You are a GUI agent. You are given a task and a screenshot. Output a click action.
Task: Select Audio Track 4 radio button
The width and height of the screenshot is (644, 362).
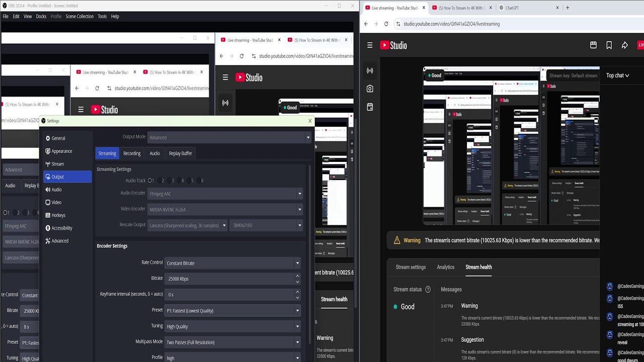point(180,180)
